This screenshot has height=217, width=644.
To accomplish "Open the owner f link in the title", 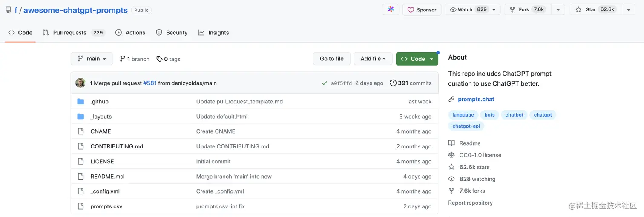I will [x=16, y=10].
